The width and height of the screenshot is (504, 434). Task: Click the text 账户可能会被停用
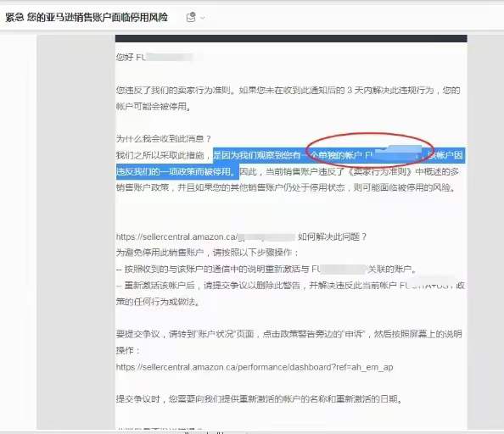[x=154, y=106]
